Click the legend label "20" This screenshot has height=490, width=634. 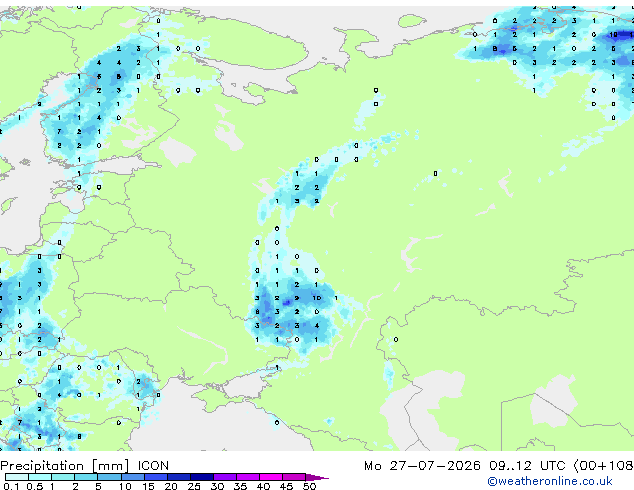click(171, 486)
